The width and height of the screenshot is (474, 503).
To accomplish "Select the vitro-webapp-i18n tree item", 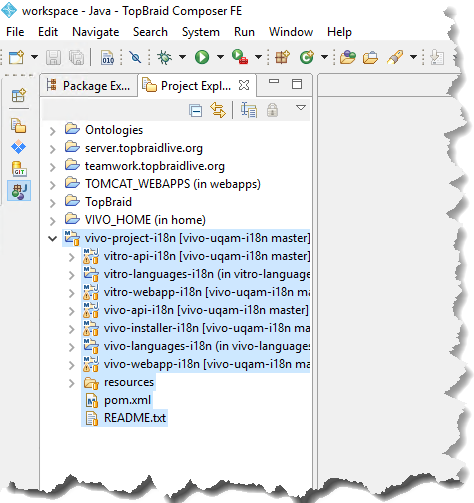I will pos(196,292).
